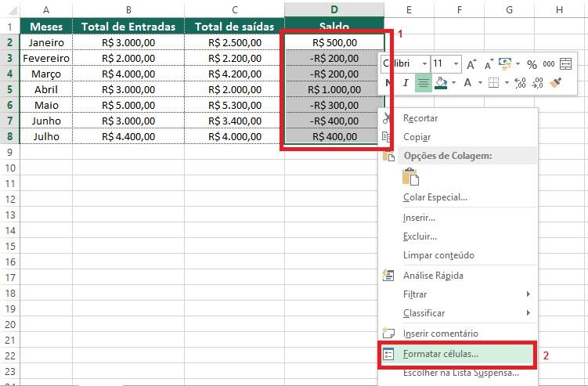Click the Increase Decimal icon

[x=521, y=83]
